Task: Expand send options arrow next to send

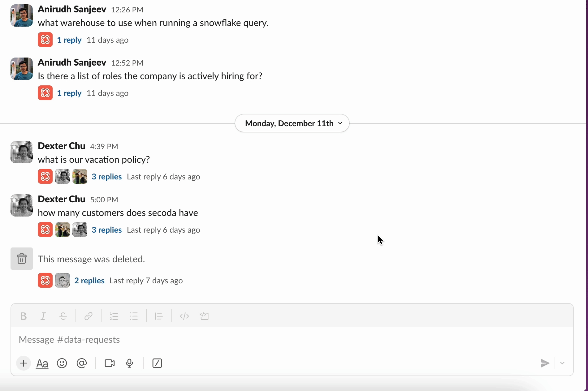Action: coord(562,363)
